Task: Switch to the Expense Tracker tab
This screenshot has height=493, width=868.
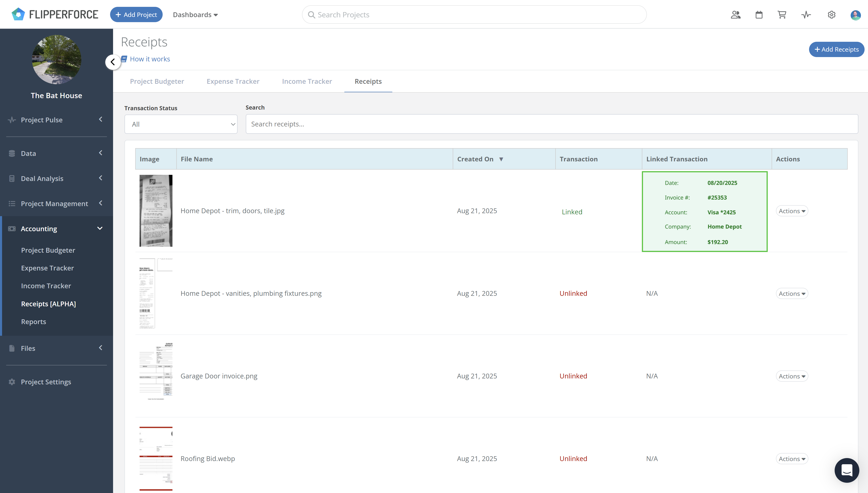Action: [233, 81]
